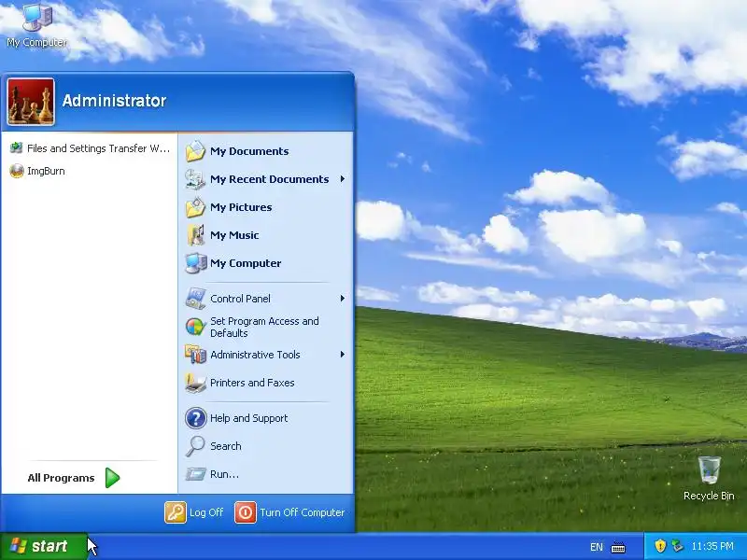Click the Start button
This screenshot has height=560, width=747.
[x=43, y=546]
